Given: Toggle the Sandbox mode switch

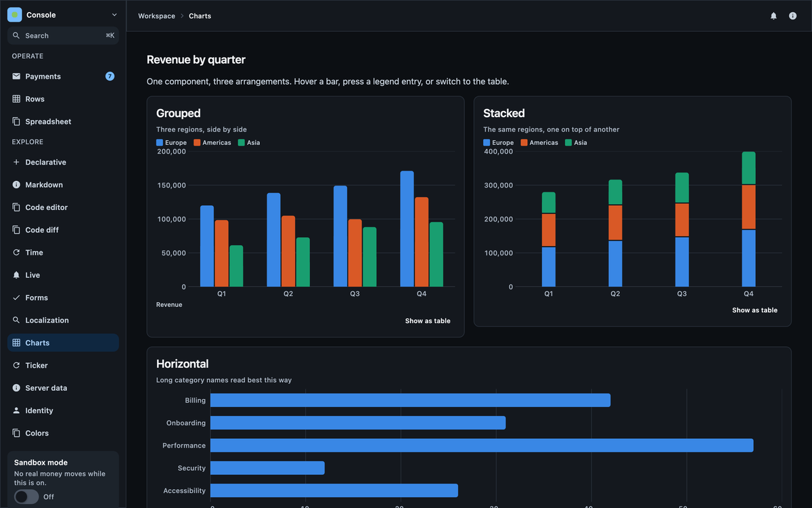Looking at the screenshot, I should click(26, 496).
